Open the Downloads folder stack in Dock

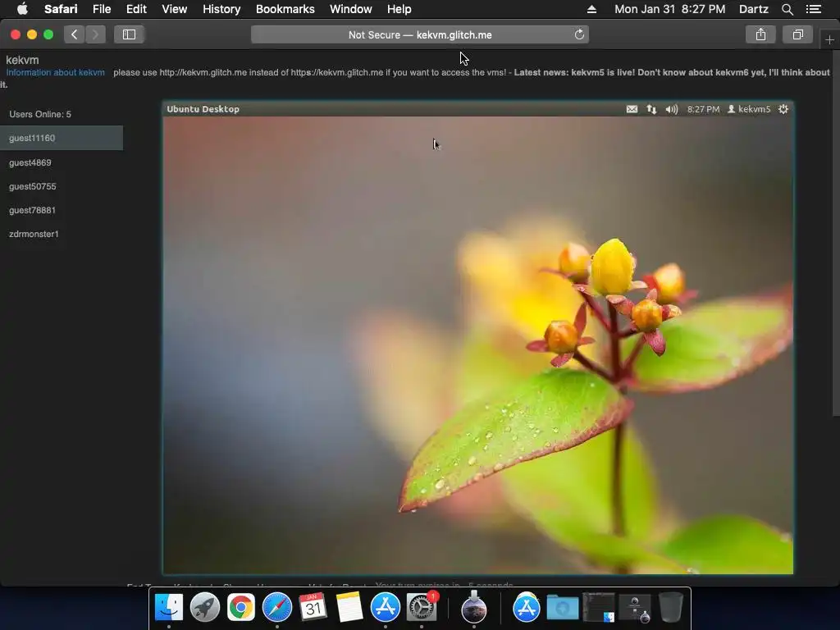coord(563,609)
